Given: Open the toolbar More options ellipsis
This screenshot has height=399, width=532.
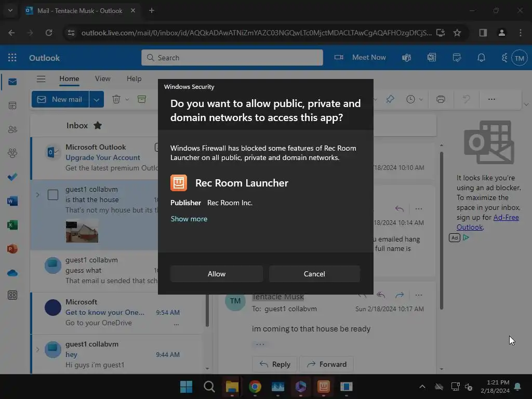Looking at the screenshot, I should pyautogui.click(x=491, y=99).
